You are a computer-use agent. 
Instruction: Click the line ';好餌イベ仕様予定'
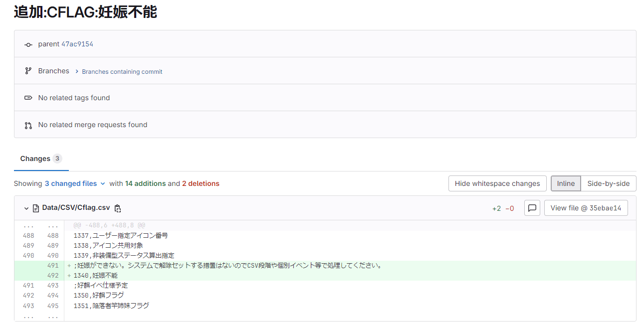(101, 286)
